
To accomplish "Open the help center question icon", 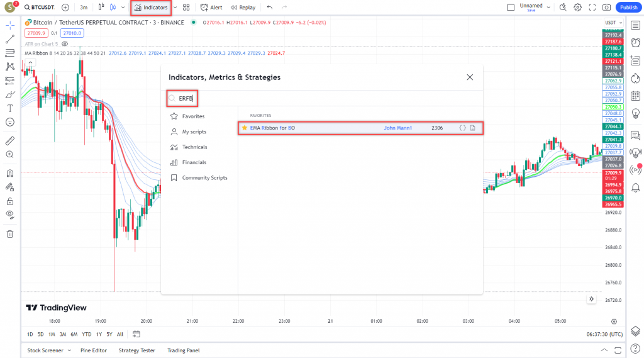I will [x=635, y=349].
